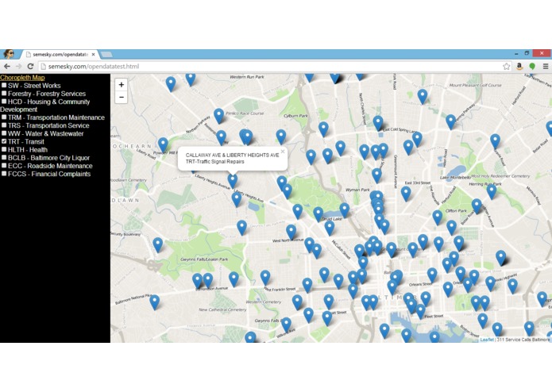Click marker near Powder Mill label
The height and width of the screenshot is (392, 552).
pyautogui.click(x=163, y=145)
